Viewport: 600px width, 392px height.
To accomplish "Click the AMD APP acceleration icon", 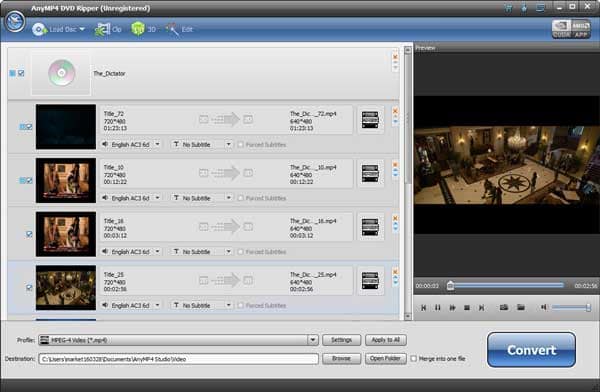I will (x=580, y=29).
